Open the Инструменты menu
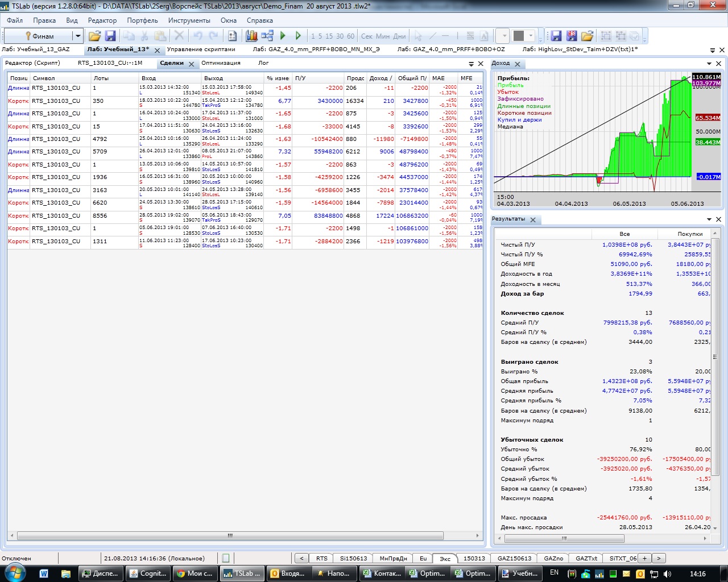The height and width of the screenshot is (582, 728). click(189, 20)
